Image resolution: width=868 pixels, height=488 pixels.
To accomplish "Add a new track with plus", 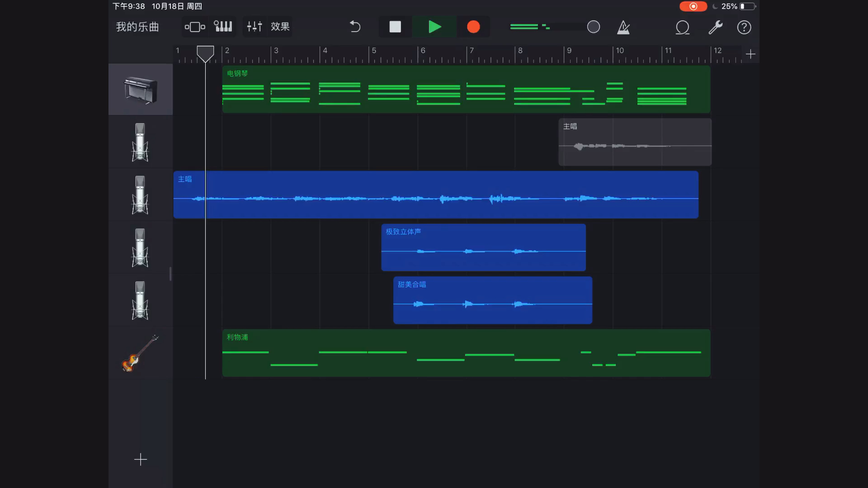I will tap(141, 460).
